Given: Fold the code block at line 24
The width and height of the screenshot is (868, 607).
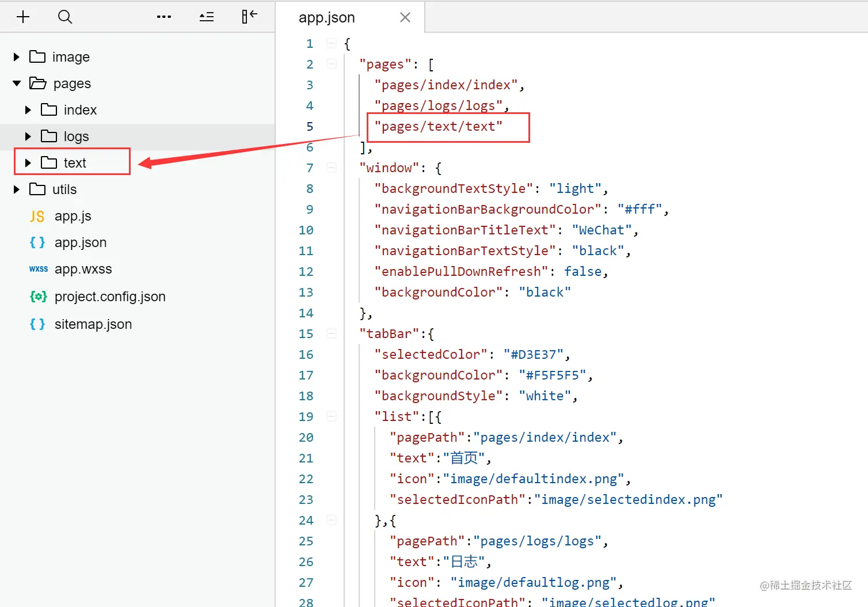Looking at the screenshot, I should click(332, 520).
